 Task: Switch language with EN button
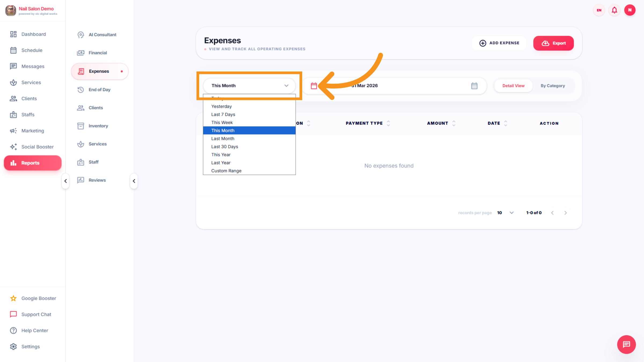(599, 10)
